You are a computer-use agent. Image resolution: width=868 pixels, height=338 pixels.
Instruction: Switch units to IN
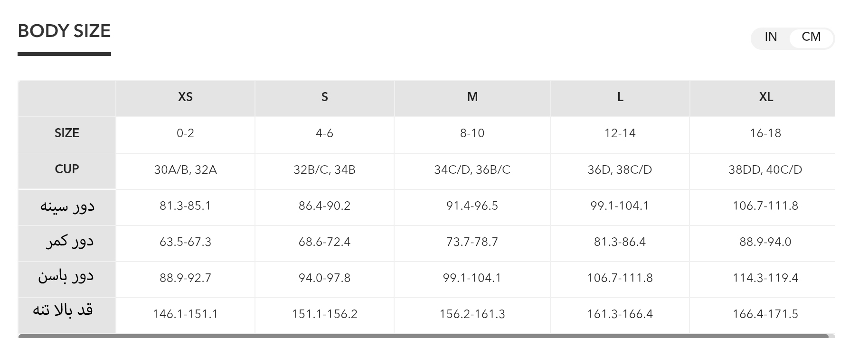coord(771,37)
